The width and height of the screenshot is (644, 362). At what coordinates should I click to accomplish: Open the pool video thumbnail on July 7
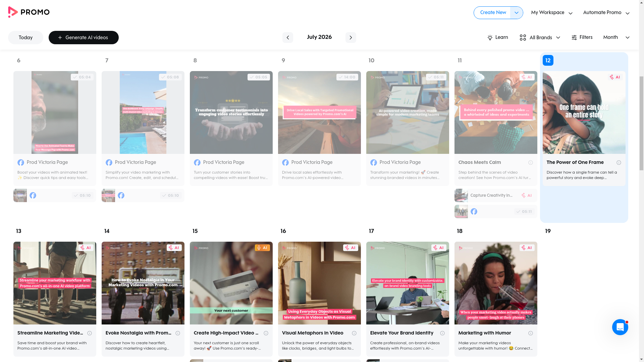click(143, 112)
